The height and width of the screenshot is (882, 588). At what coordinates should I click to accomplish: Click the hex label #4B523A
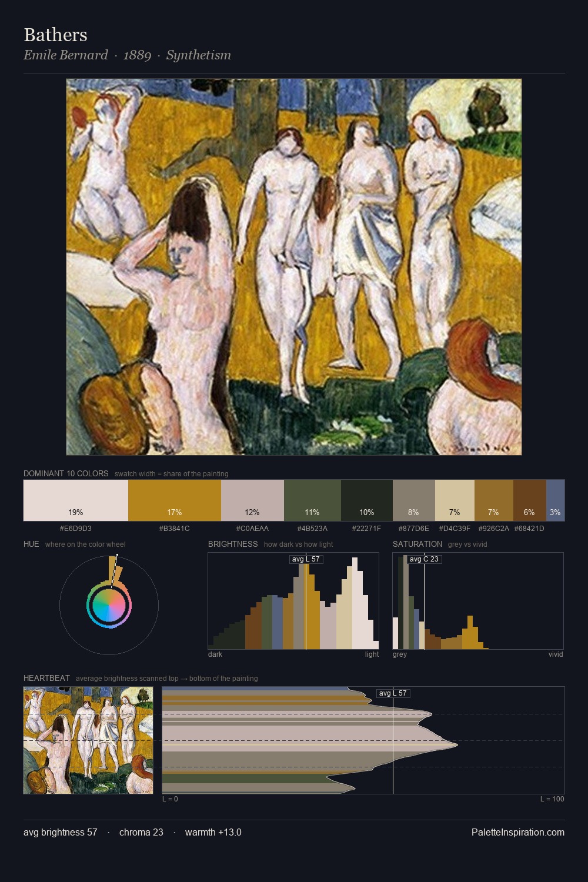(x=312, y=529)
